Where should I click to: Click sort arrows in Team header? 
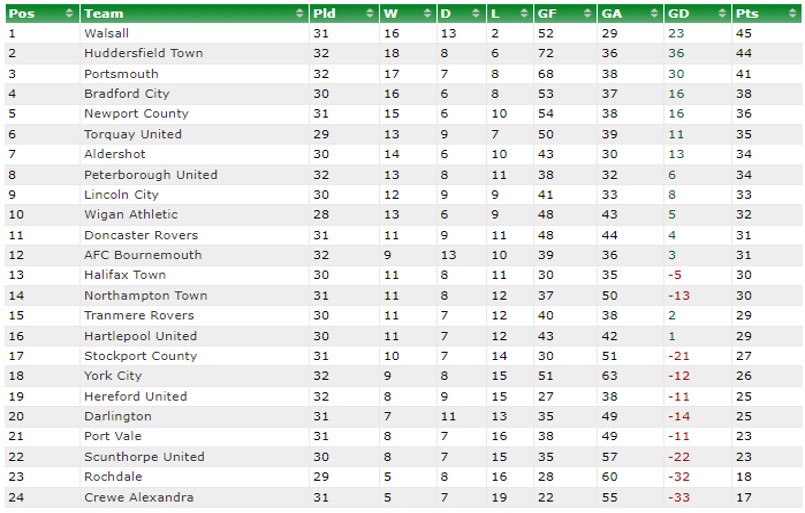(300, 13)
